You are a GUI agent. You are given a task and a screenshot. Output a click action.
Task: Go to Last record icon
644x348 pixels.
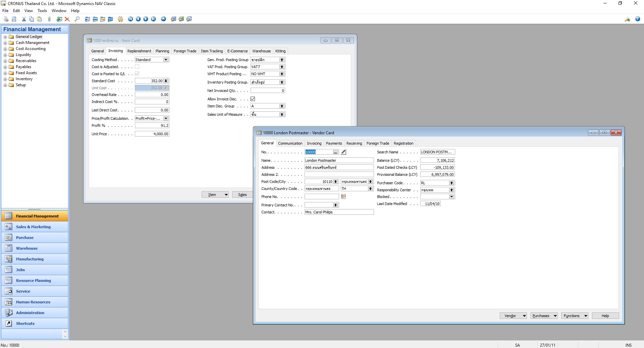click(153, 19)
